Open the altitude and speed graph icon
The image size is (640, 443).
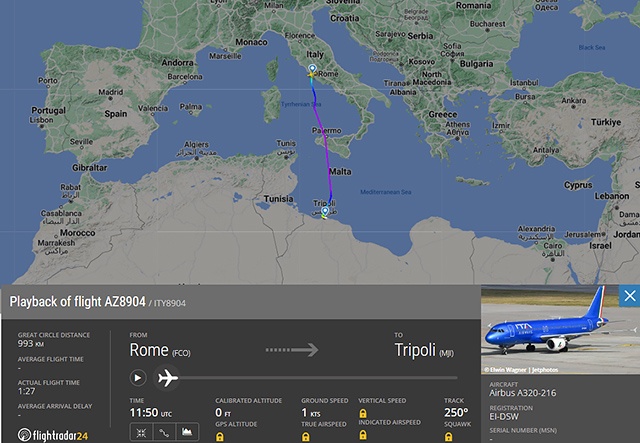click(185, 432)
